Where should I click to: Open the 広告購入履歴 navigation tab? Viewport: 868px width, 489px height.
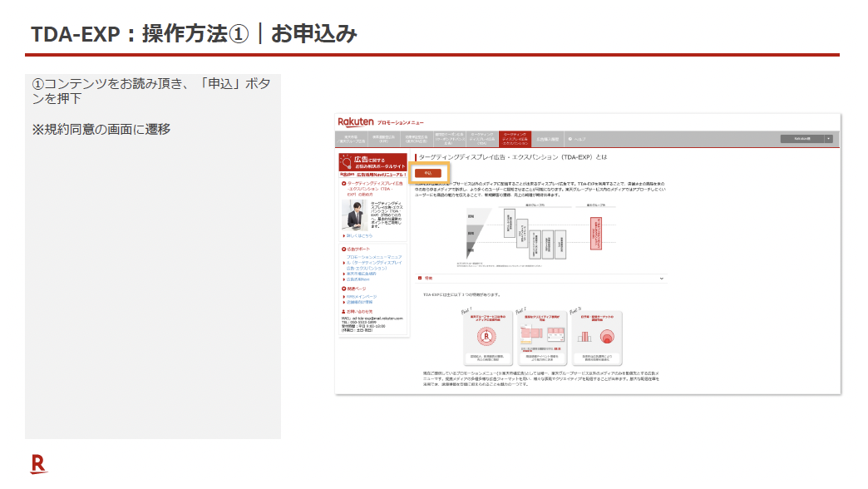point(547,139)
